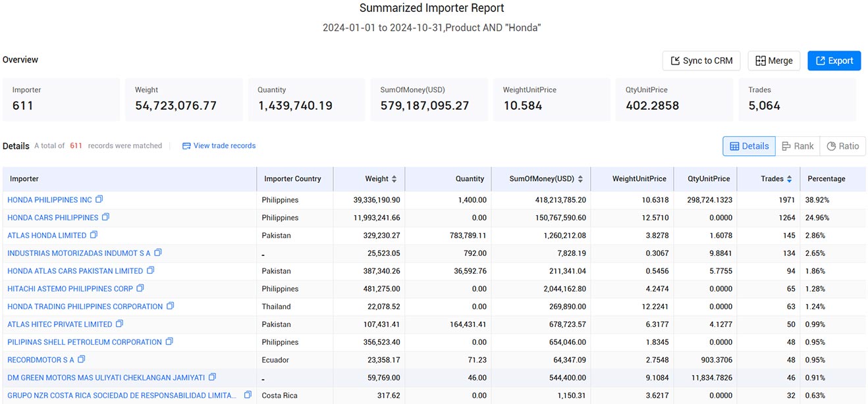Open HITACHI ASTEMO PHILIPPINES CORP link
The height and width of the screenshot is (404, 868).
70,289
